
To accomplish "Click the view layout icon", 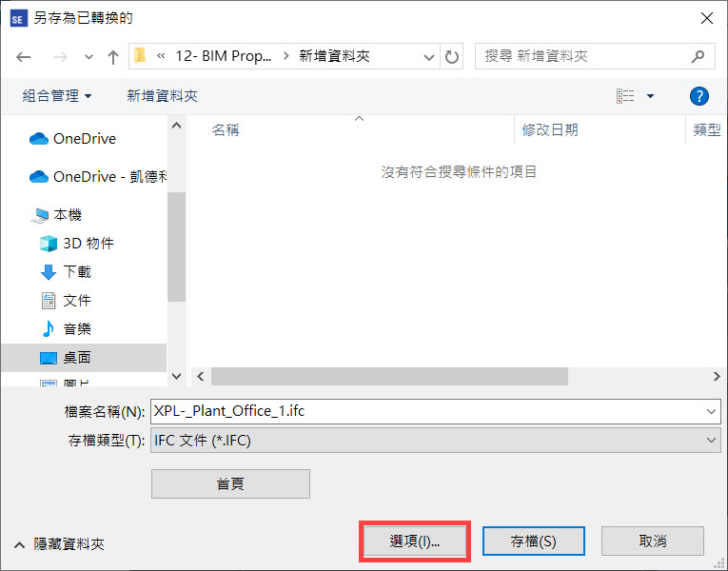I will (x=625, y=96).
